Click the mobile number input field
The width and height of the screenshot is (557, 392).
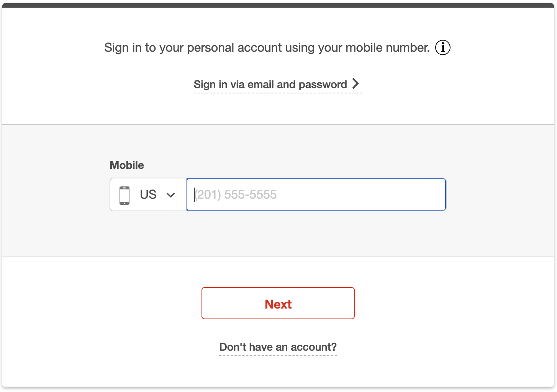316,194
